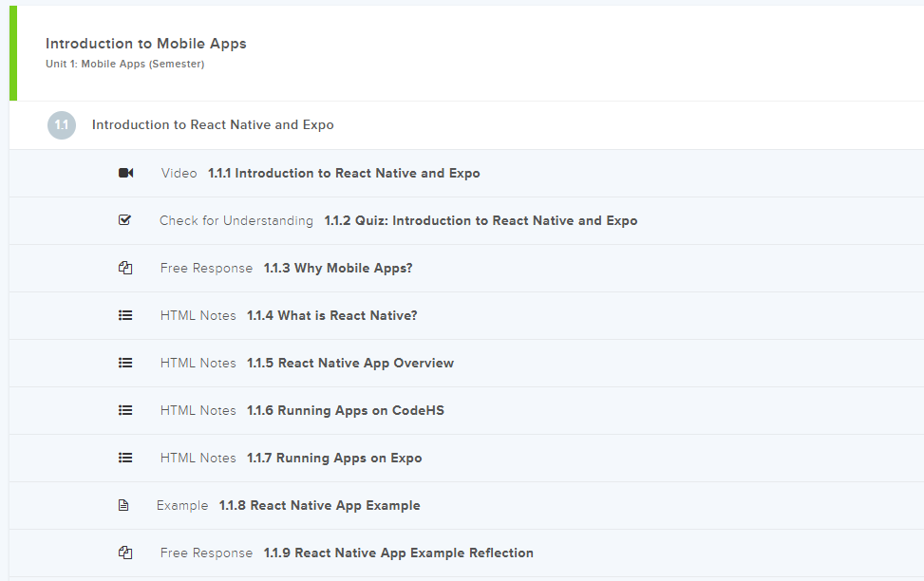Open 1.1.8 React Native App Example

(x=319, y=506)
